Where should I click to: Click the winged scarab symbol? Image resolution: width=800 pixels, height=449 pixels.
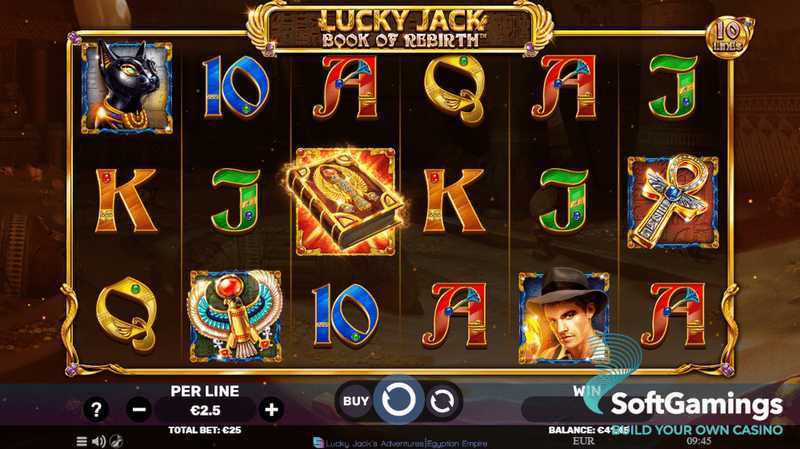[x=235, y=316]
